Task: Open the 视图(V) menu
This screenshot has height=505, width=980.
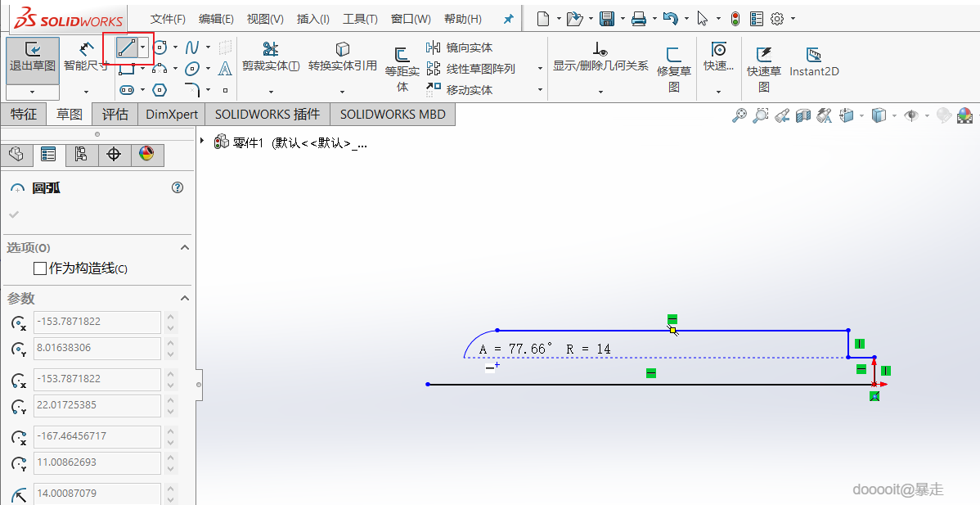Action: coord(265,19)
